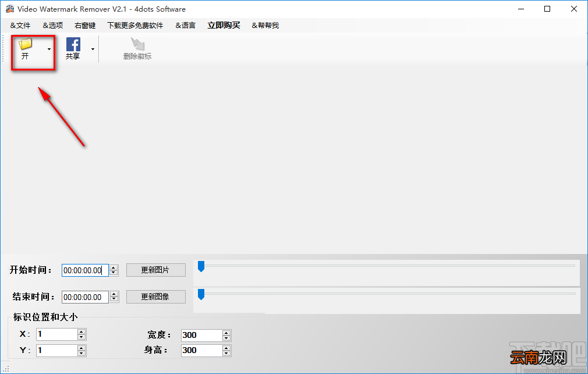Click the Y position input field
The width and height of the screenshot is (588, 374).
coord(56,350)
